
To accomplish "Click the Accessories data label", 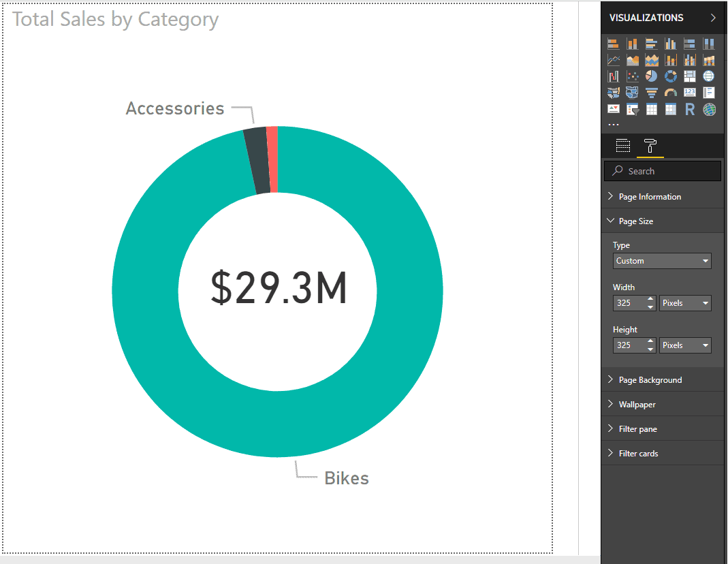I will pos(175,108).
